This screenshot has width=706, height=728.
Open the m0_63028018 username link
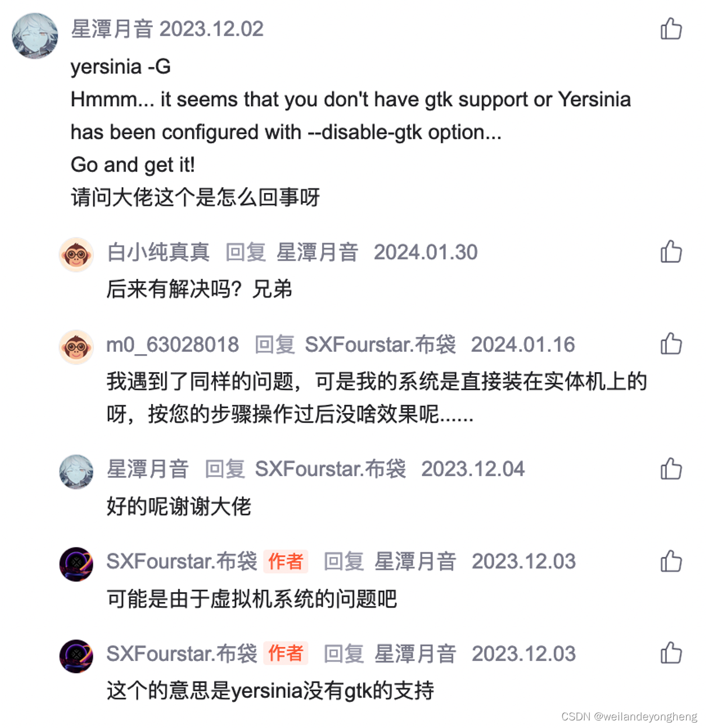173,345
